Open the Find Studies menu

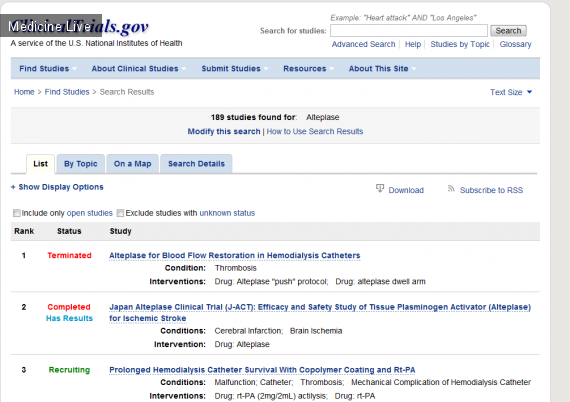coord(48,69)
